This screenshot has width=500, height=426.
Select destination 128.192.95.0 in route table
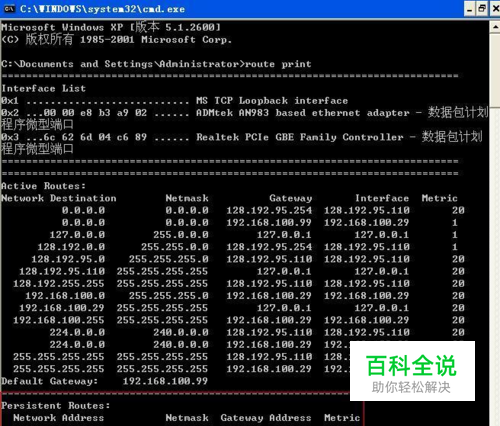click(68, 259)
